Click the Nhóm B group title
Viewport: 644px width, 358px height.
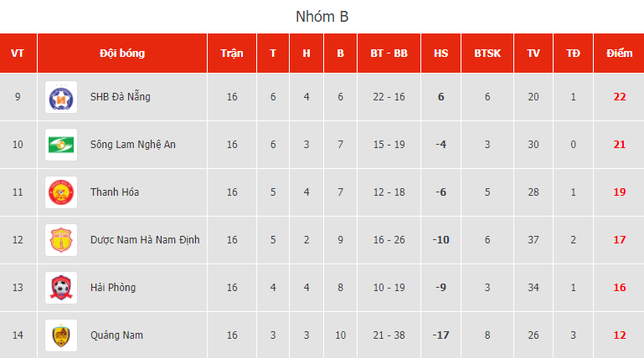(322, 17)
